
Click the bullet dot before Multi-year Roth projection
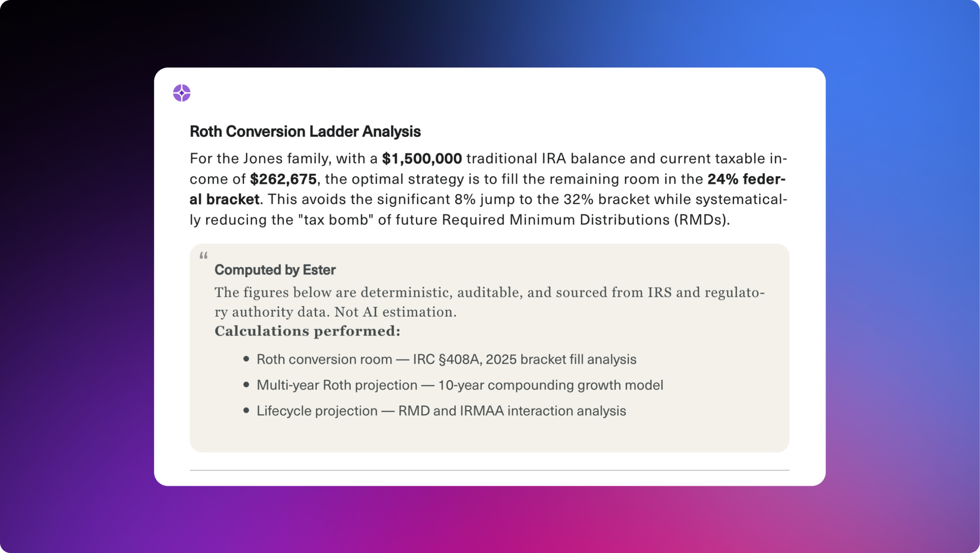point(246,384)
